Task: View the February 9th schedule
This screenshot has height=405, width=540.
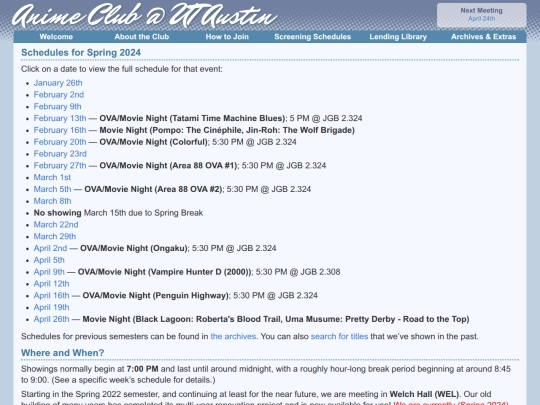Action: point(58,106)
